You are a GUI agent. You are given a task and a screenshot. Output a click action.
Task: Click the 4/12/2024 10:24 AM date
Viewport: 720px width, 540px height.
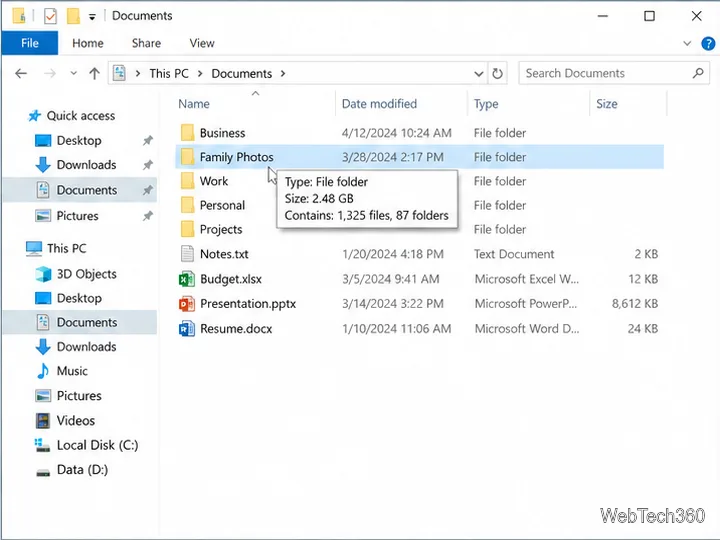coord(397,133)
